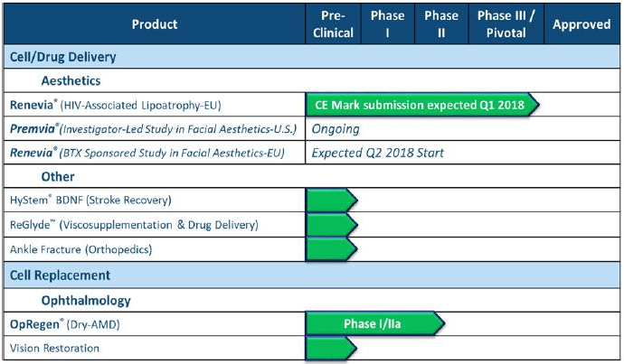Choose the Phase II column header
Image resolution: width=624 pixels, height=364 pixels.
click(441, 24)
